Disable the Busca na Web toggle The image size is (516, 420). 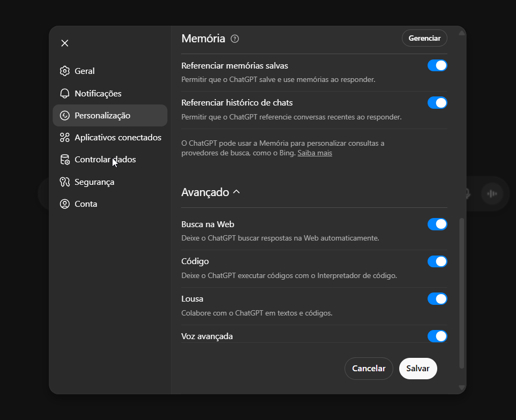tap(437, 224)
